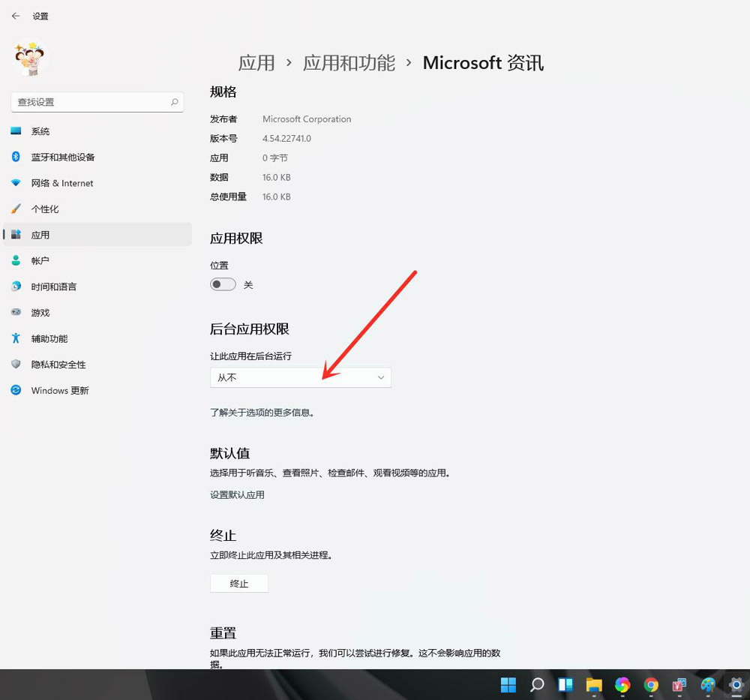This screenshot has height=700, width=750.
Task: Navigate to 应用和功能 breadcrumb
Action: pyautogui.click(x=349, y=63)
